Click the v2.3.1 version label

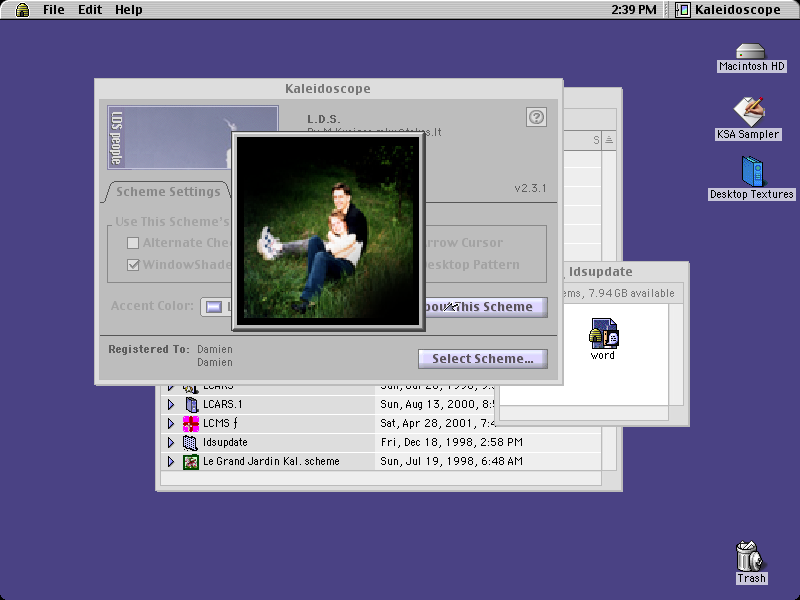pos(530,188)
